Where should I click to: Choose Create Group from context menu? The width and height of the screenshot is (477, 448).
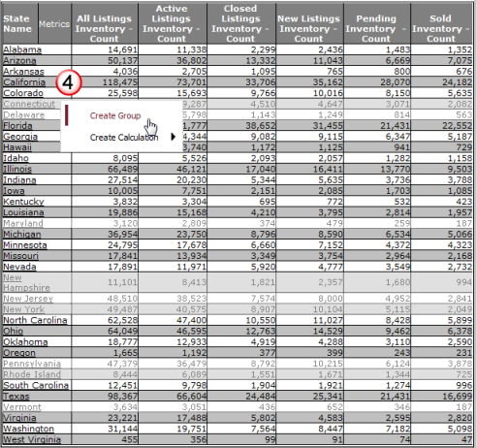115,115
